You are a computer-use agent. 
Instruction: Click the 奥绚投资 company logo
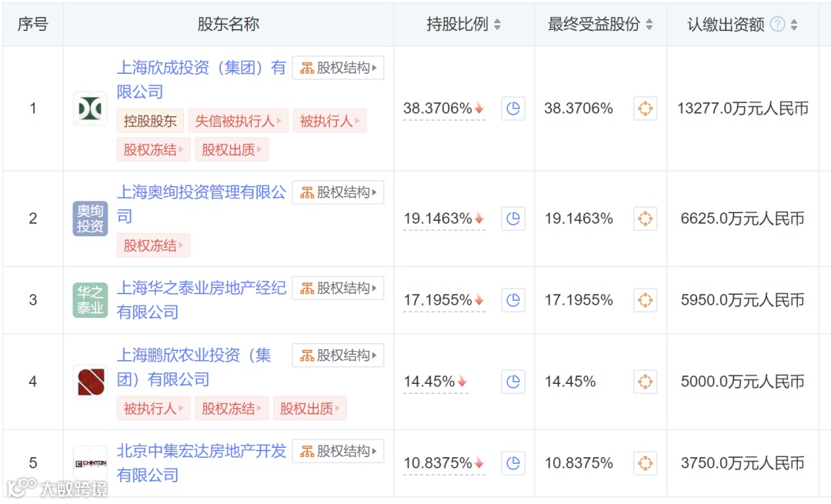pyautogui.click(x=90, y=219)
